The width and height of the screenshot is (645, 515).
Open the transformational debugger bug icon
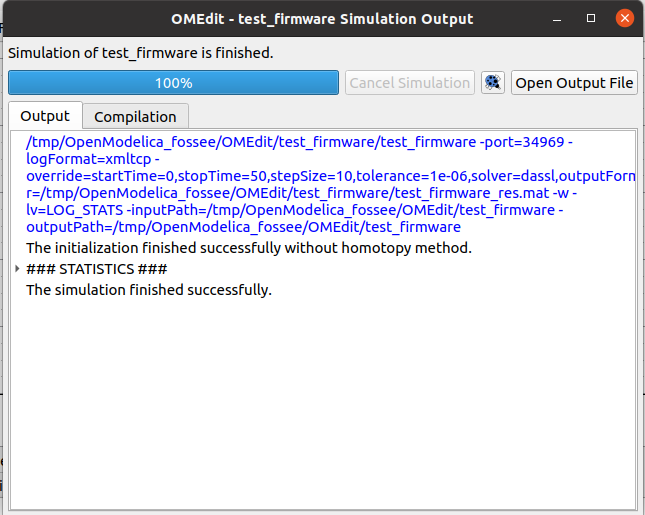493,83
